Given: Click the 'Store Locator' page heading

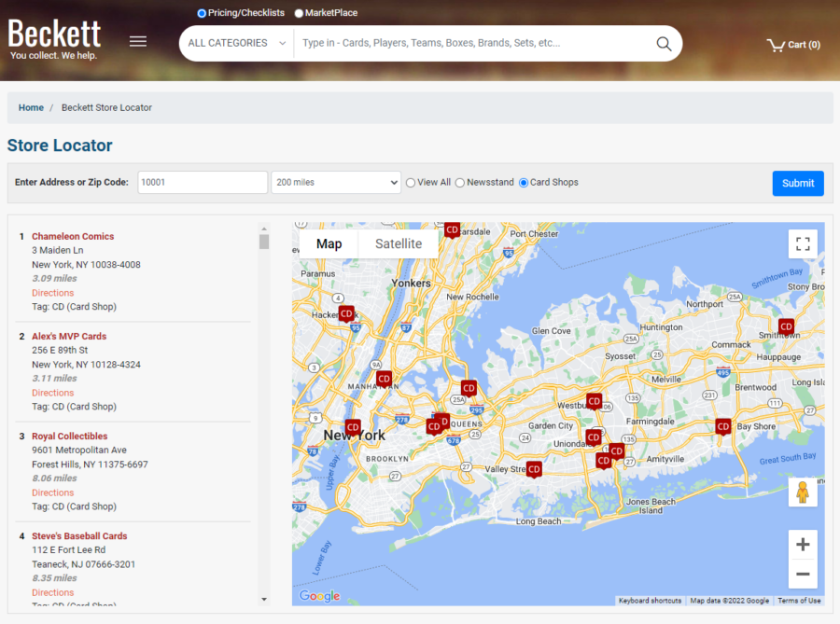Looking at the screenshot, I should pos(60,146).
